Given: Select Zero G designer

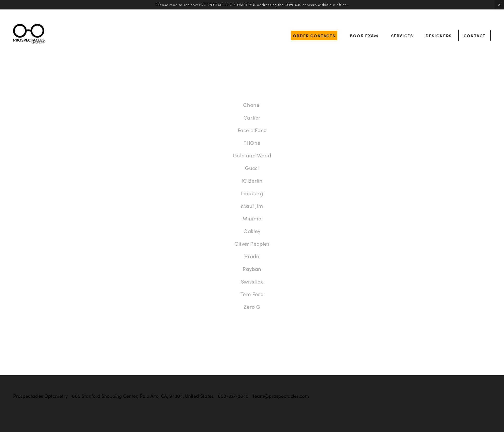Looking at the screenshot, I should (x=252, y=307).
